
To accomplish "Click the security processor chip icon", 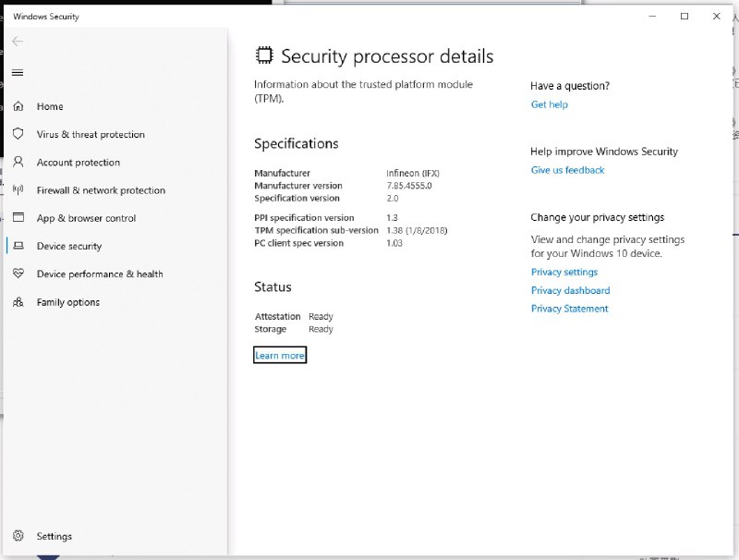I will point(263,55).
